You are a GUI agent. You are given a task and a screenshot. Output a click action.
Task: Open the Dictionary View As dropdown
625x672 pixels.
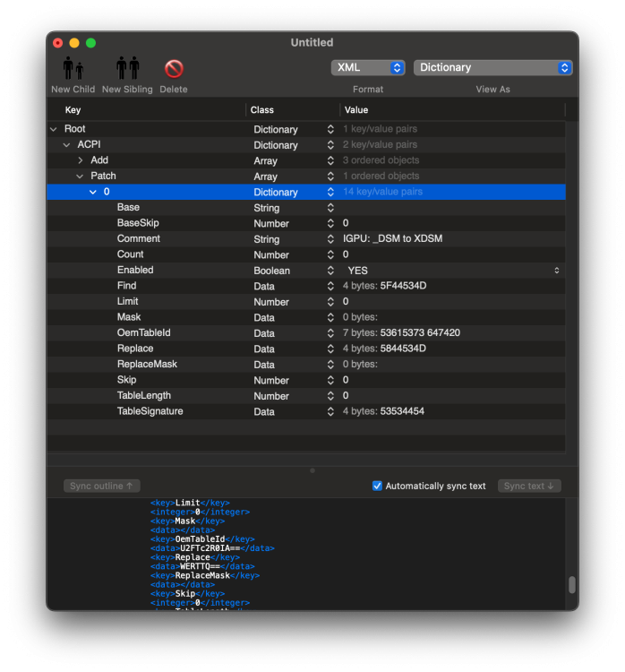[492, 68]
